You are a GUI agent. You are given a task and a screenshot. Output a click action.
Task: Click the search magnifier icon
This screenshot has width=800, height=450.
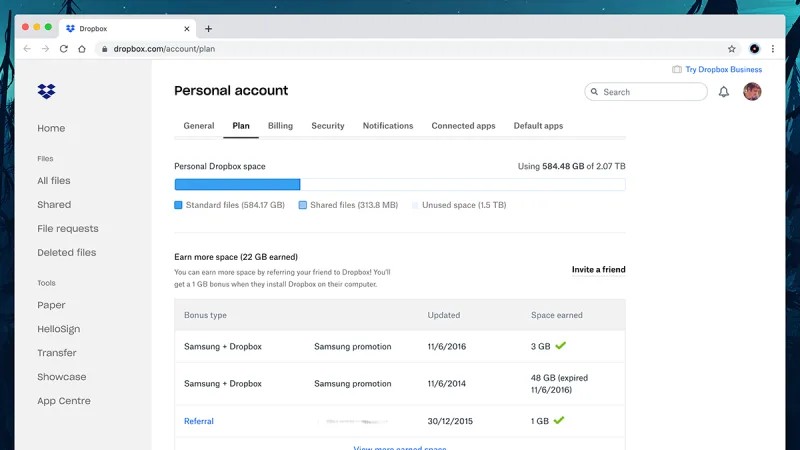[594, 92]
